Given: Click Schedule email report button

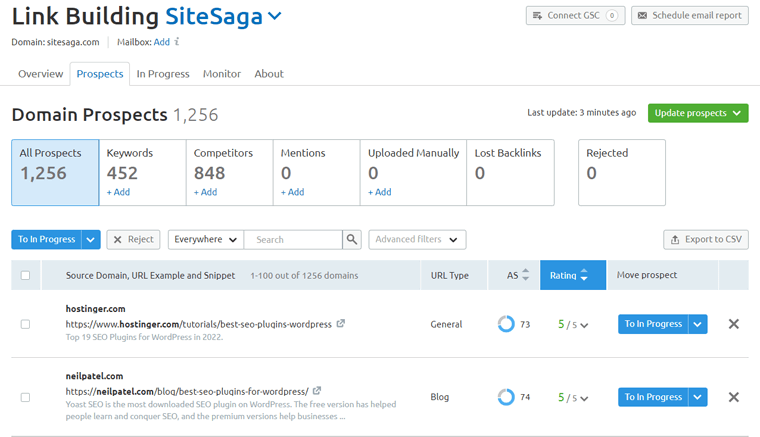Looking at the screenshot, I should pyautogui.click(x=690, y=16).
